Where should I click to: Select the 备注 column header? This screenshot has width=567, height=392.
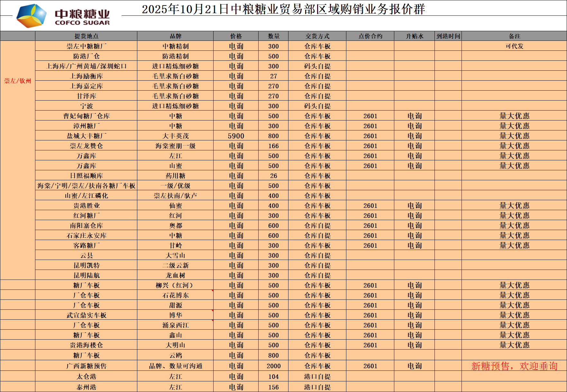(514, 36)
